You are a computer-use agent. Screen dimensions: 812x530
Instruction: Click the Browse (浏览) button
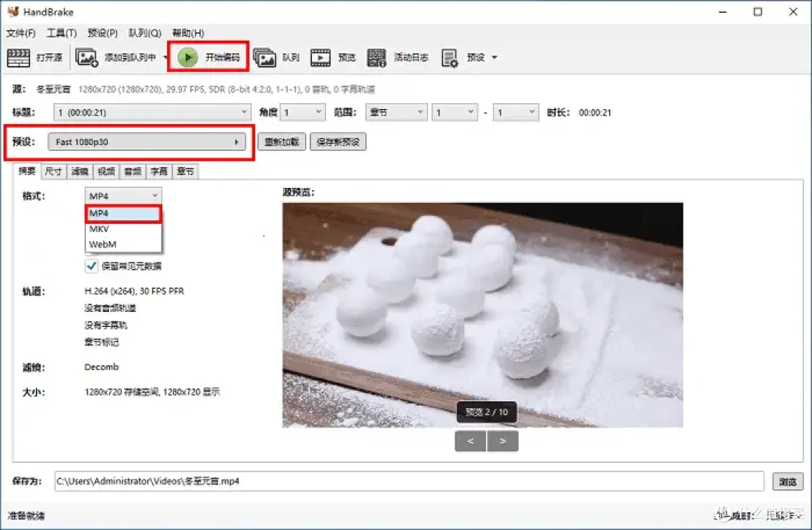pyautogui.click(x=788, y=481)
